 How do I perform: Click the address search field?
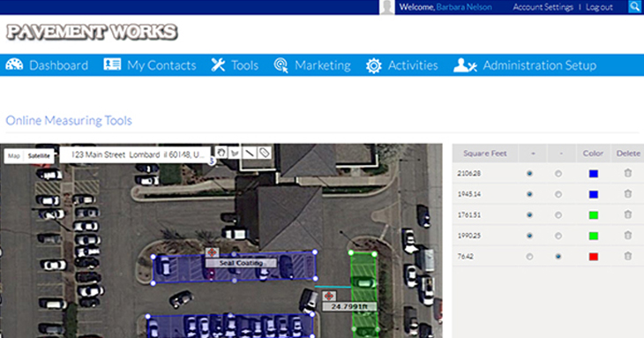click(136, 154)
